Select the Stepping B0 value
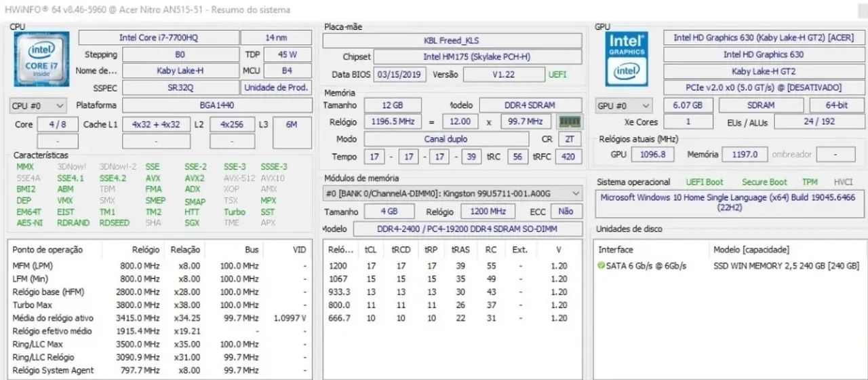The height and width of the screenshot is (380, 868). tap(180, 54)
